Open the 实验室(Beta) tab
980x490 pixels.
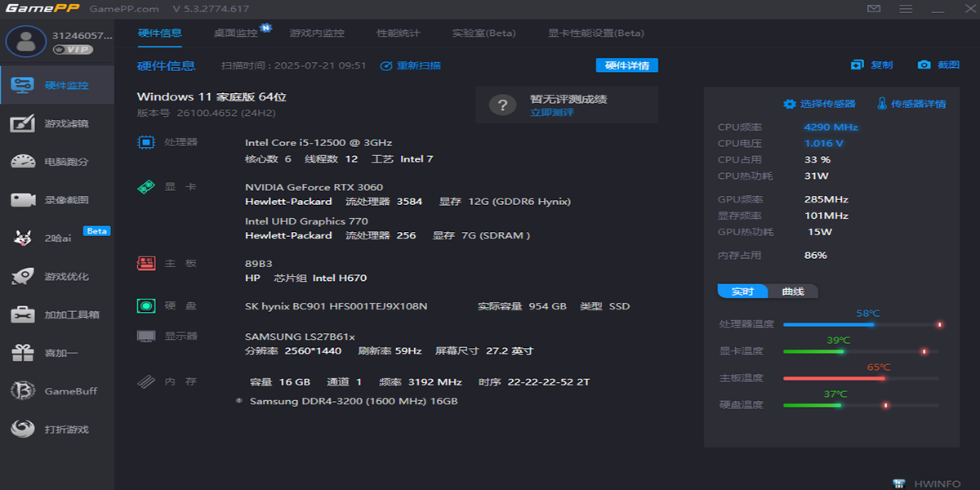coord(484,33)
